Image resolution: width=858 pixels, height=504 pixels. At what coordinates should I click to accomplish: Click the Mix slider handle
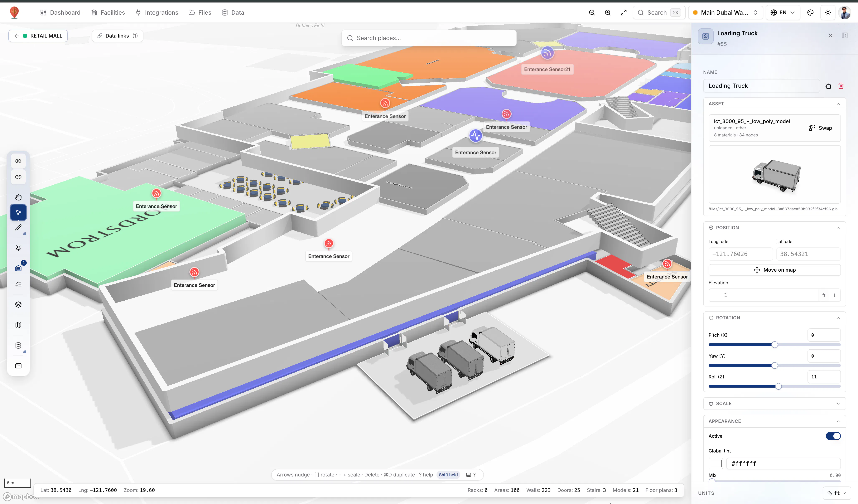712,481
